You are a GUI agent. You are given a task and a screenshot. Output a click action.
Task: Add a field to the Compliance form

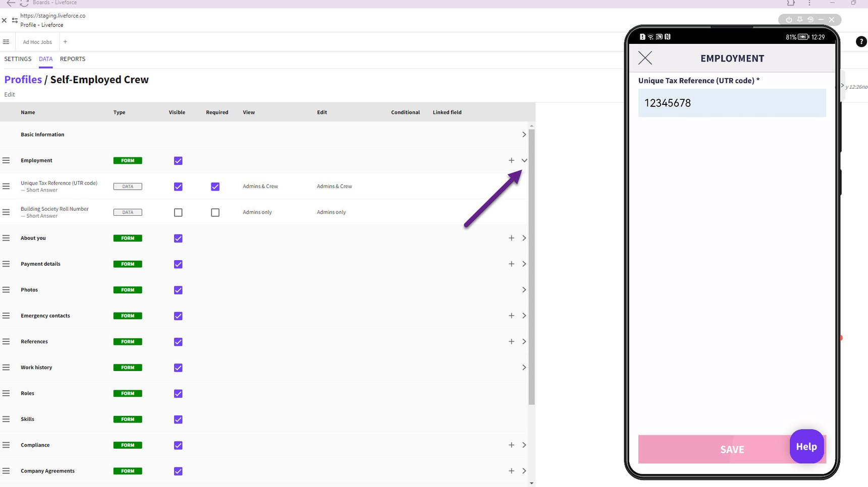pos(511,445)
